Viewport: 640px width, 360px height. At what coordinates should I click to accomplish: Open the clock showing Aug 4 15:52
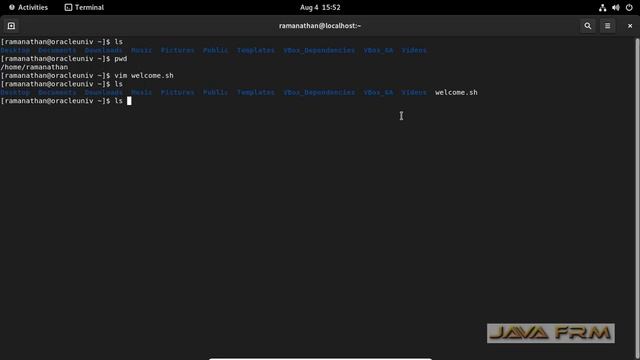[320, 7]
